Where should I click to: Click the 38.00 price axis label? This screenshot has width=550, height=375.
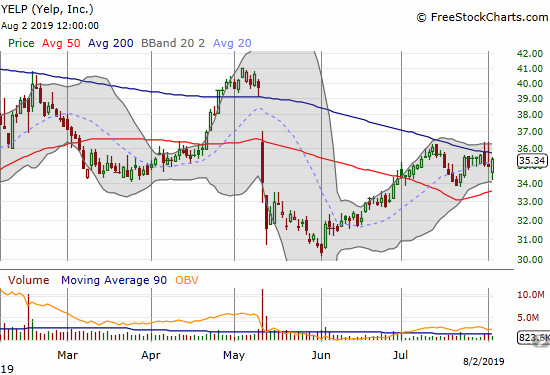coord(530,114)
